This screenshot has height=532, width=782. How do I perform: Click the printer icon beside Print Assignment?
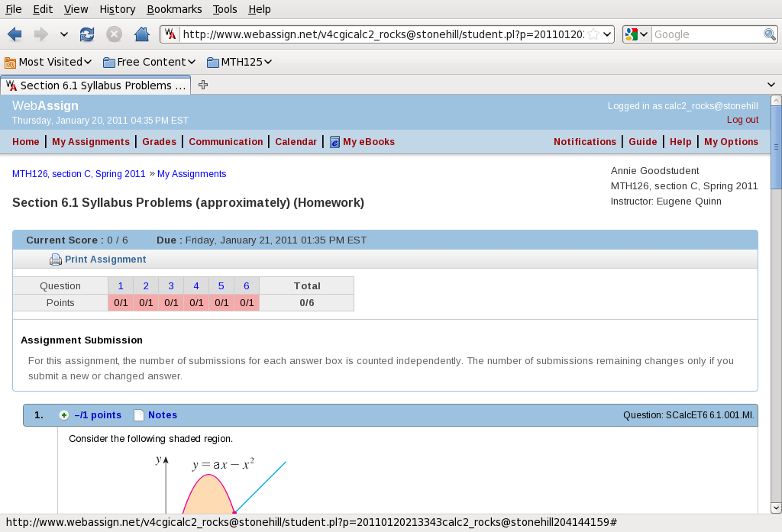pyautogui.click(x=56, y=260)
